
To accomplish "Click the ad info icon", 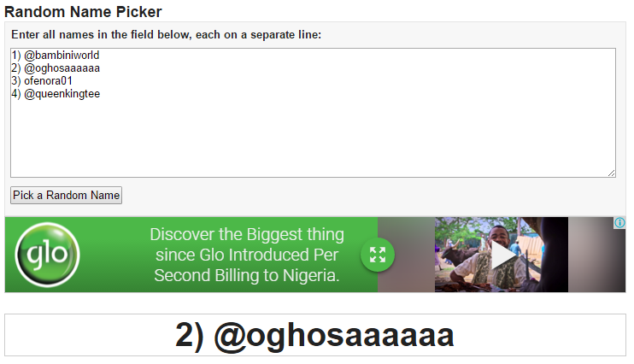I will 619,223.
